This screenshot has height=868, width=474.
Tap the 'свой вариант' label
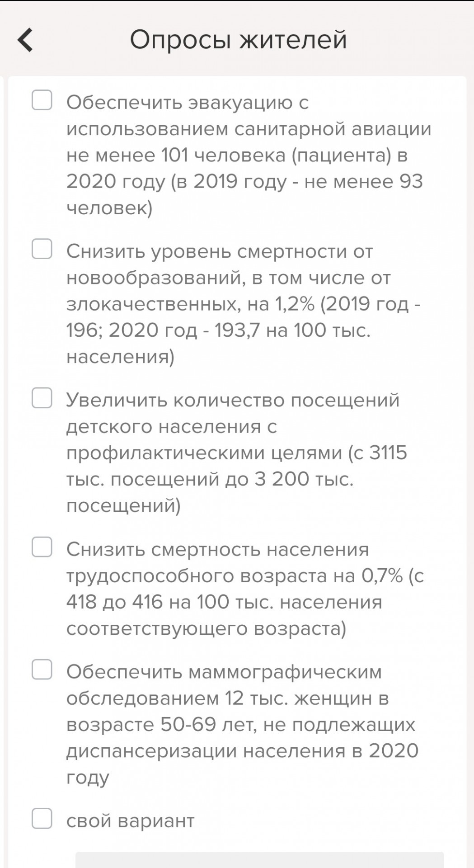coord(130,821)
